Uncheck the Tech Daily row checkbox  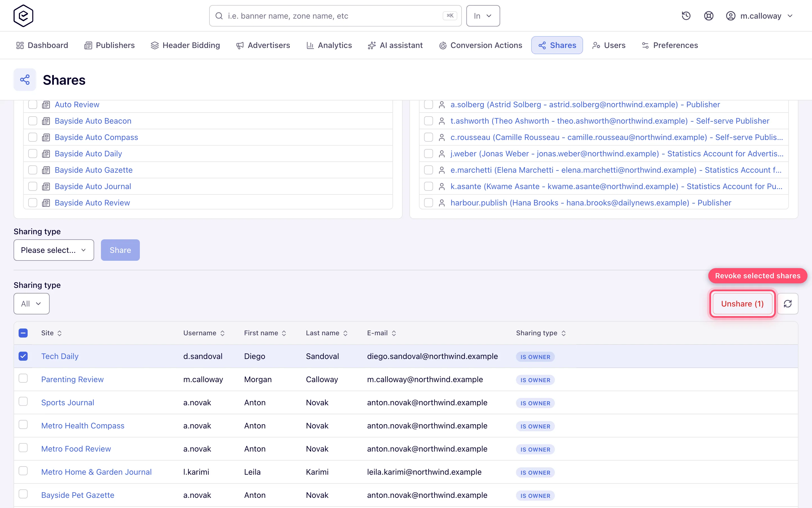coord(23,356)
